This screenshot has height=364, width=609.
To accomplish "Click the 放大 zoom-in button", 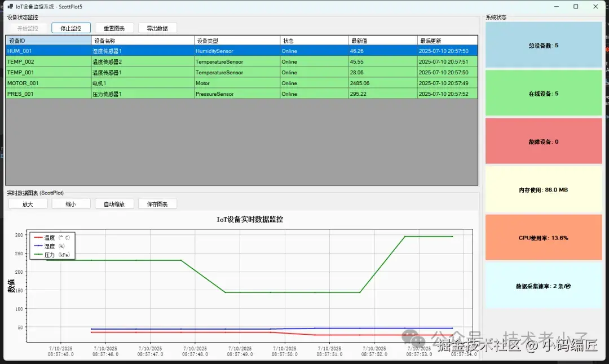I will pos(28,204).
